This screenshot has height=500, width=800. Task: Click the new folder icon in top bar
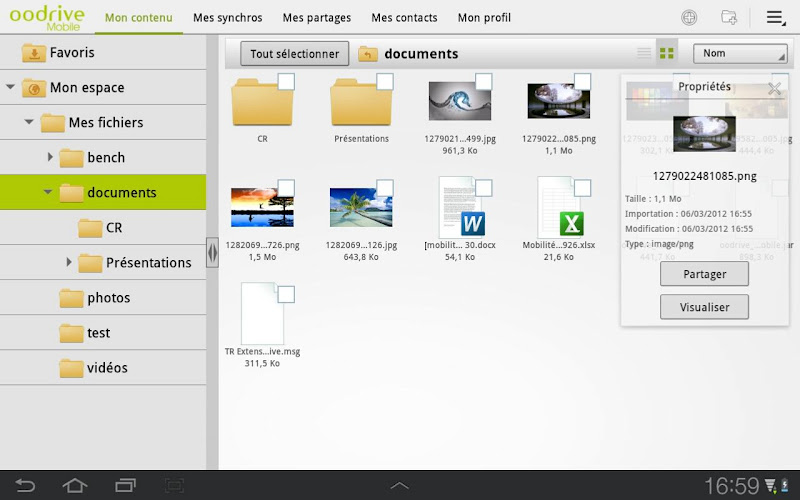pyautogui.click(x=729, y=17)
